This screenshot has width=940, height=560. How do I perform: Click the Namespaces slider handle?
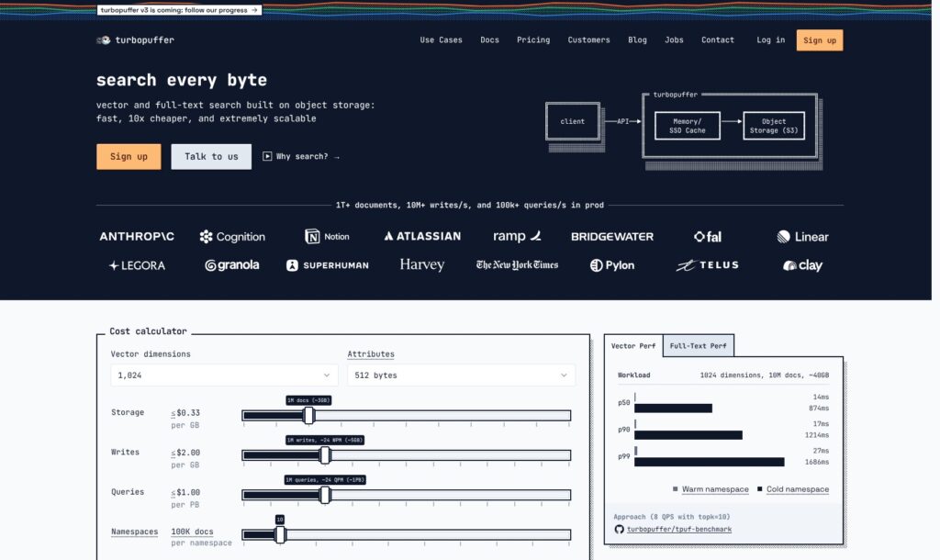(280, 534)
